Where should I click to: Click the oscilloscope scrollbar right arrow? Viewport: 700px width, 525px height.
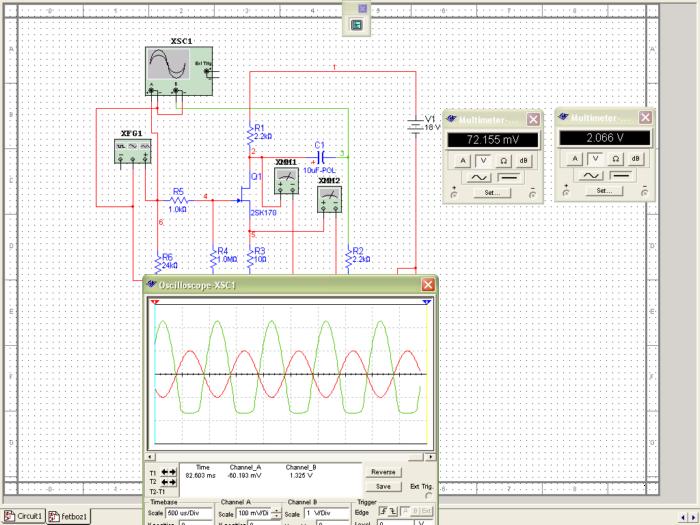(431, 457)
